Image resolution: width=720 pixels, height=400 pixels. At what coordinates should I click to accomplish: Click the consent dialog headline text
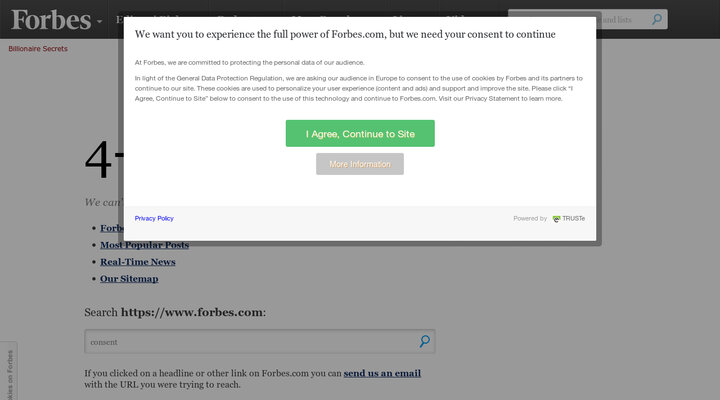coord(345,33)
